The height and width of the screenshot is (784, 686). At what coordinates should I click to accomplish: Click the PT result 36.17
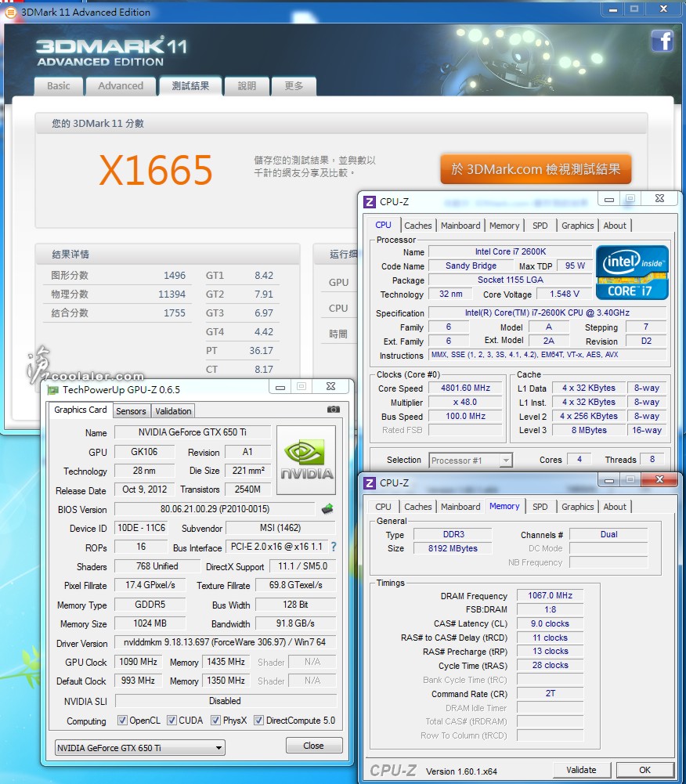[261, 351]
